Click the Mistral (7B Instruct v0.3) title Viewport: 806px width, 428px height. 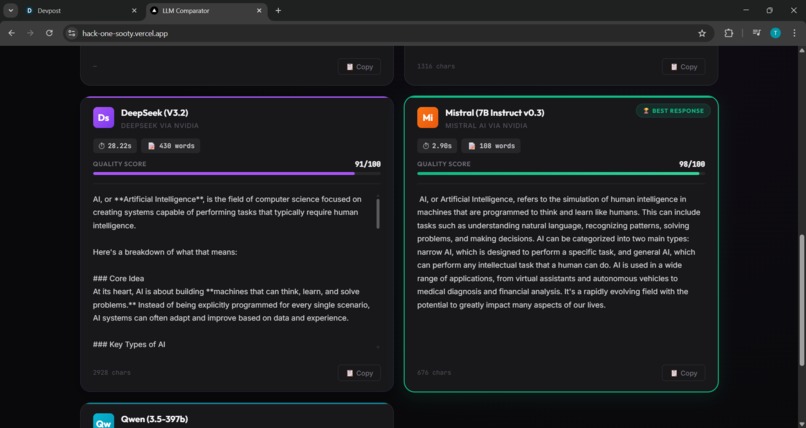(x=494, y=113)
